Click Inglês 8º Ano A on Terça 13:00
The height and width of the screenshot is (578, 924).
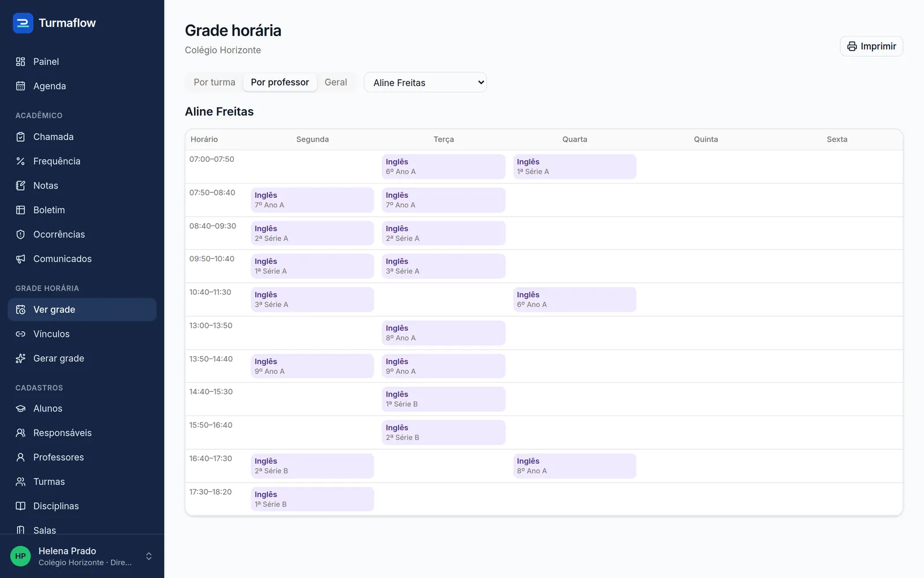(x=444, y=333)
